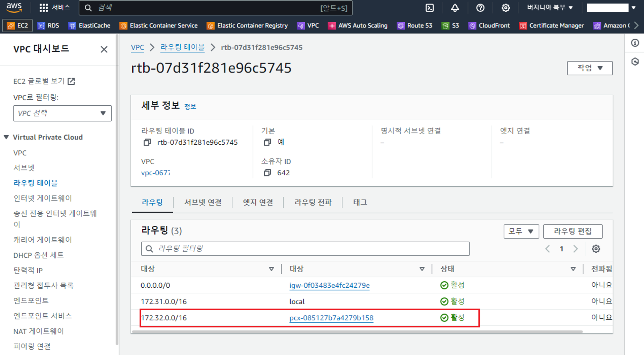Open the pcx-085127b7a4279b158 peering link
Viewport: 644px width, 355px height.
(x=331, y=318)
